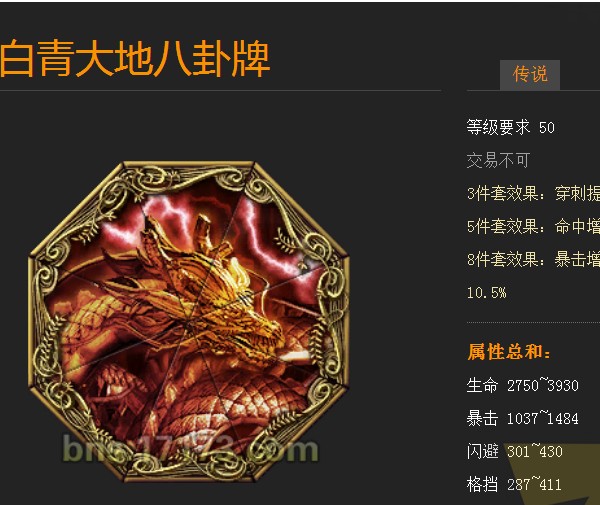Click the 暴击 1037~1484 stat

[522, 418]
